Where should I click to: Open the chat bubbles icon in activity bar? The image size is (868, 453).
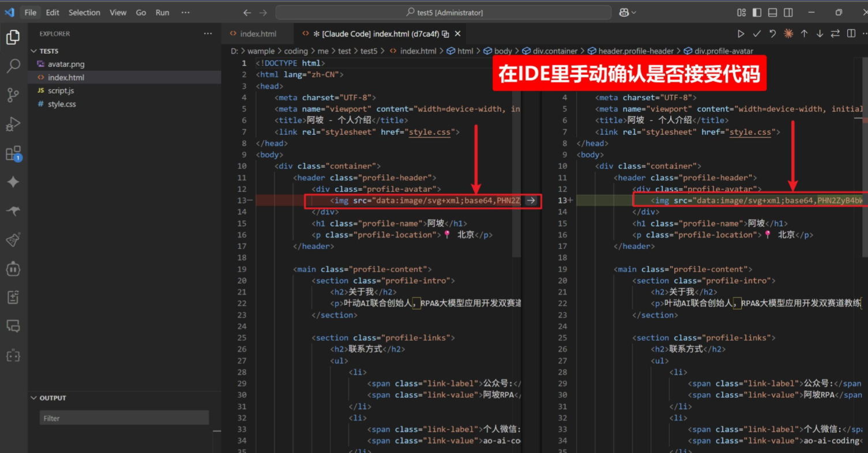(x=13, y=326)
